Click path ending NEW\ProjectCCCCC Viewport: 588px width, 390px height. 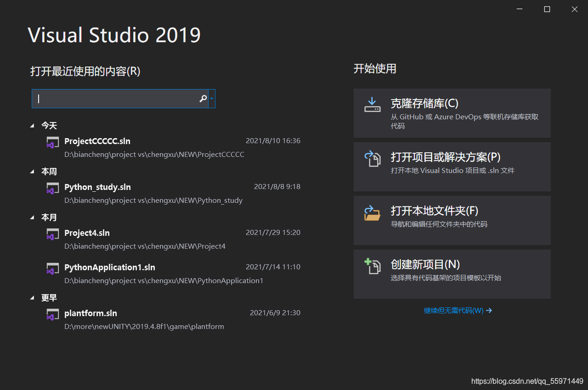(154, 155)
